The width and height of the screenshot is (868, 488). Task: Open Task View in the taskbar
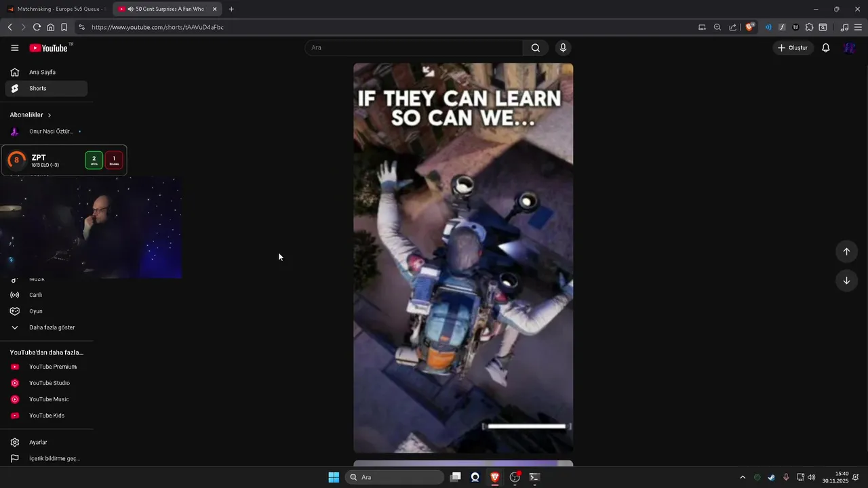456,477
